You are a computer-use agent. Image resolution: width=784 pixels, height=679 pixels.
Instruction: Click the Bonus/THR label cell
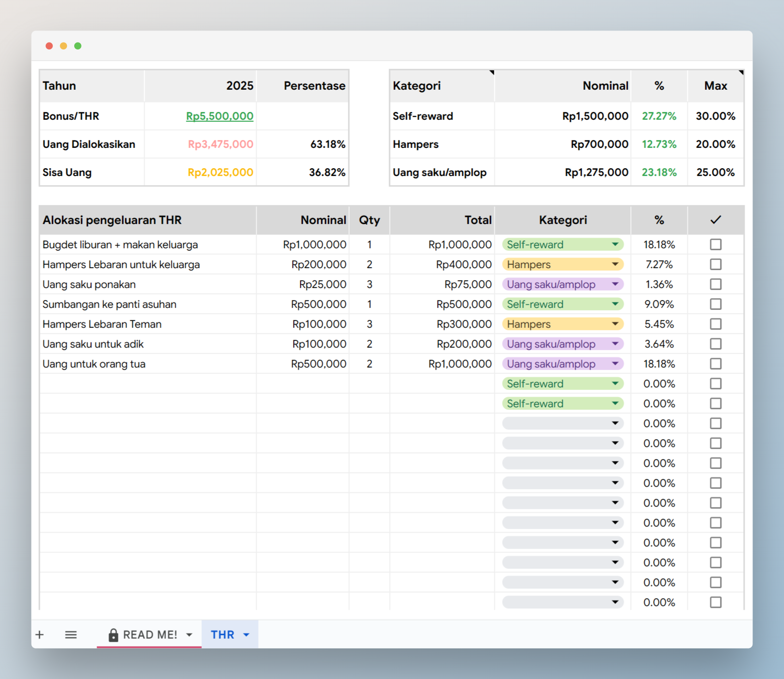coord(92,116)
